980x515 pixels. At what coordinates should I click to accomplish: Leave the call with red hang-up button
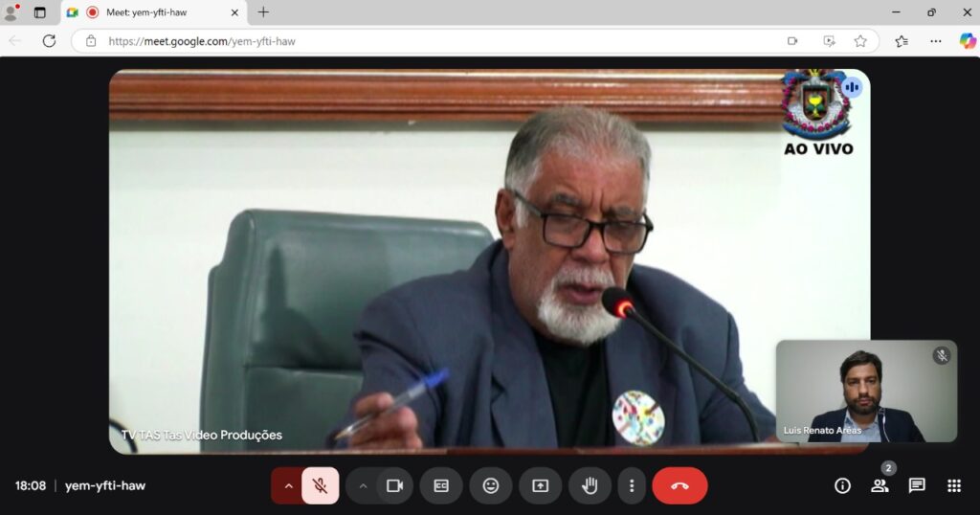click(x=679, y=485)
